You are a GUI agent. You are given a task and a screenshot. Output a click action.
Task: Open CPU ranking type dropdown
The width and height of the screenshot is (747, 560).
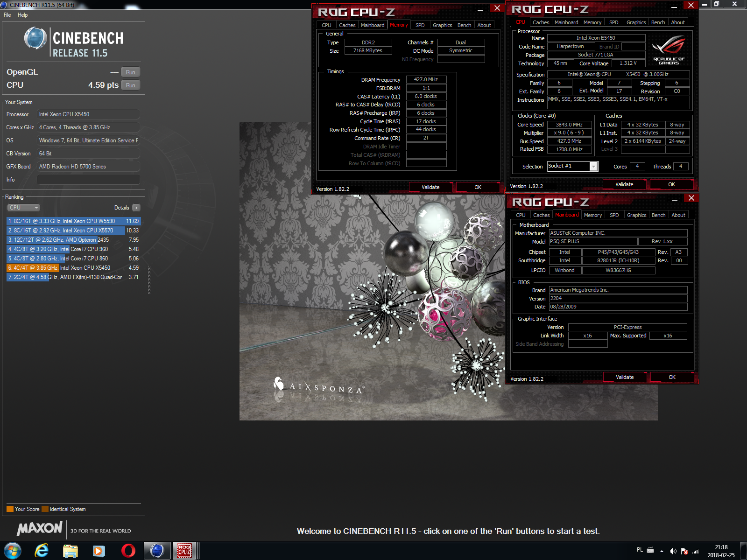pyautogui.click(x=23, y=208)
